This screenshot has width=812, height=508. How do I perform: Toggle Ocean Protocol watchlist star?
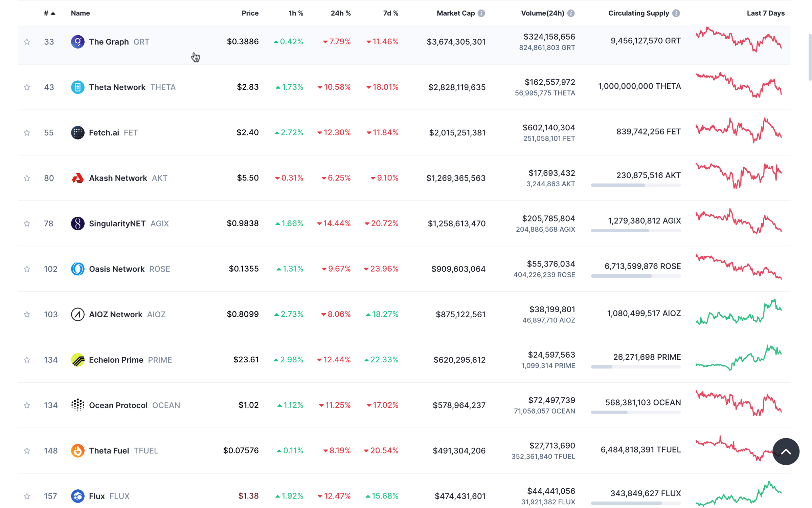click(27, 405)
